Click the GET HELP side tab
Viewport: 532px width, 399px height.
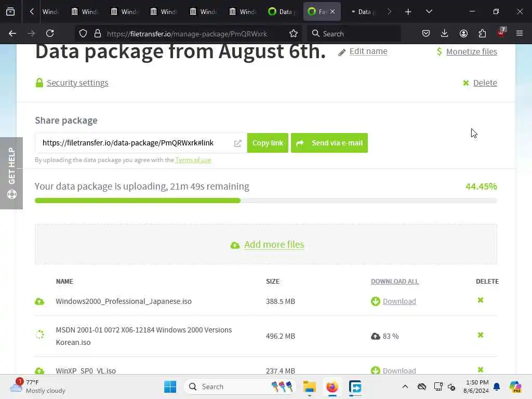(11, 173)
